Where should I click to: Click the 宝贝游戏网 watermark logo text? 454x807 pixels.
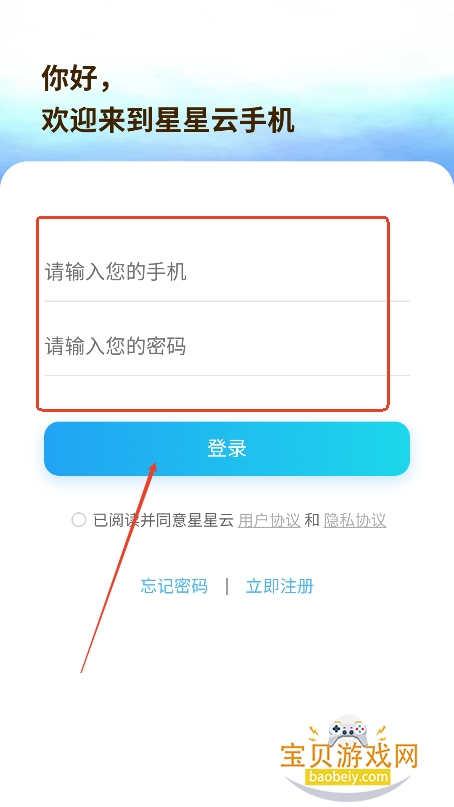pos(349,757)
